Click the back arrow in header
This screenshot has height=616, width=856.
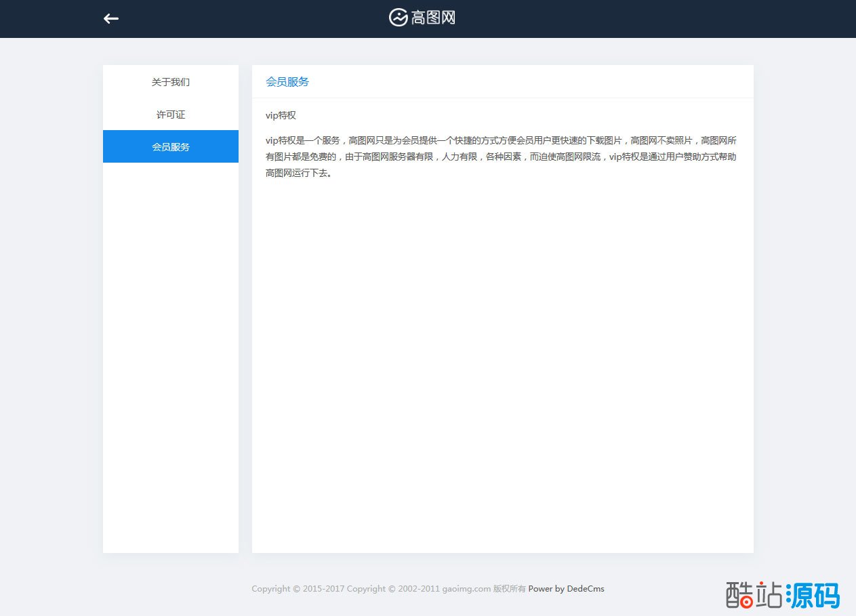(x=111, y=19)
